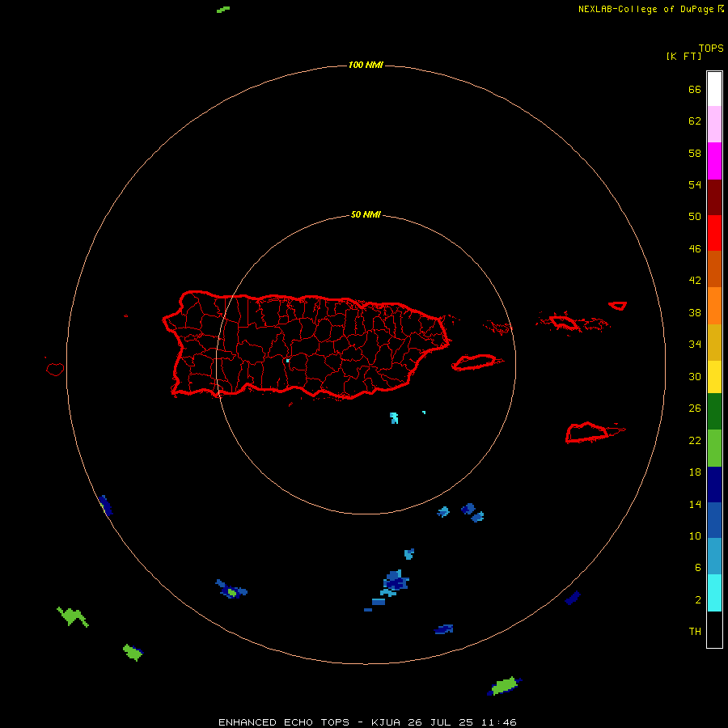
Task: Click the '18' legend value
Action: 695,472
